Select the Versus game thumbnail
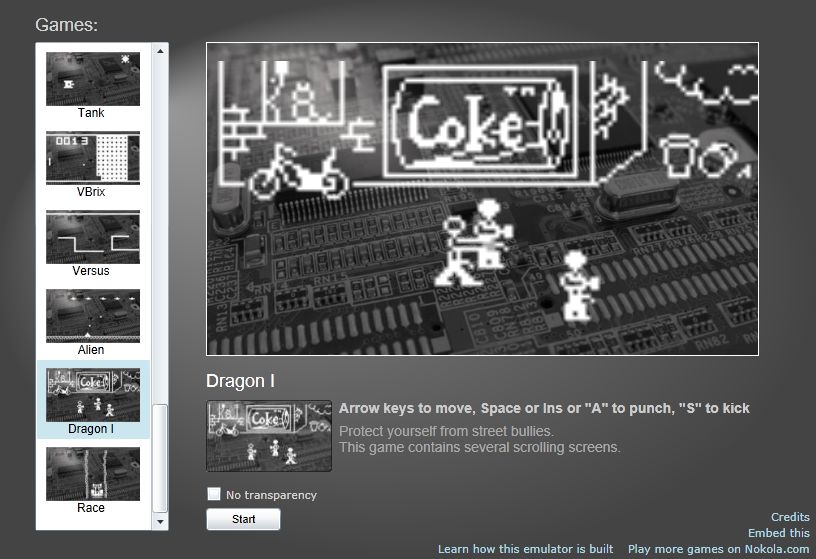Image resolution: width=816 pixels, height=559 pixels. tap(93, 237)
